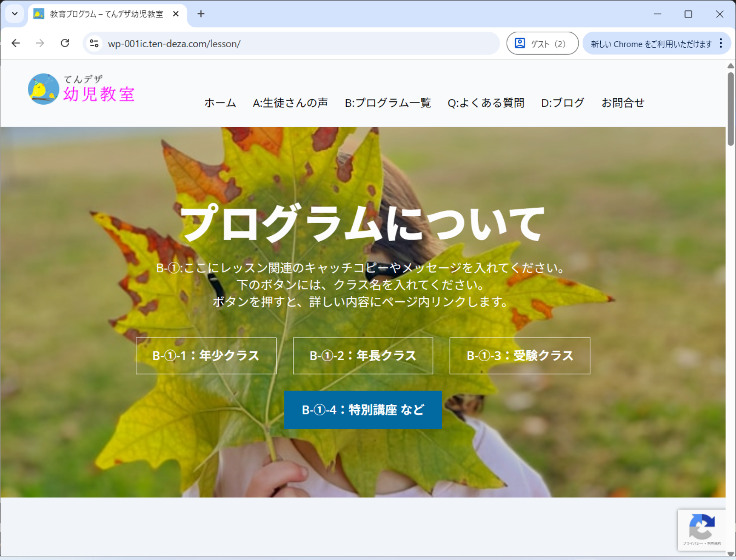This screenshot has height=560, width=736.
Task: Click the browser forward arrow
Action: tap(40, 43)
